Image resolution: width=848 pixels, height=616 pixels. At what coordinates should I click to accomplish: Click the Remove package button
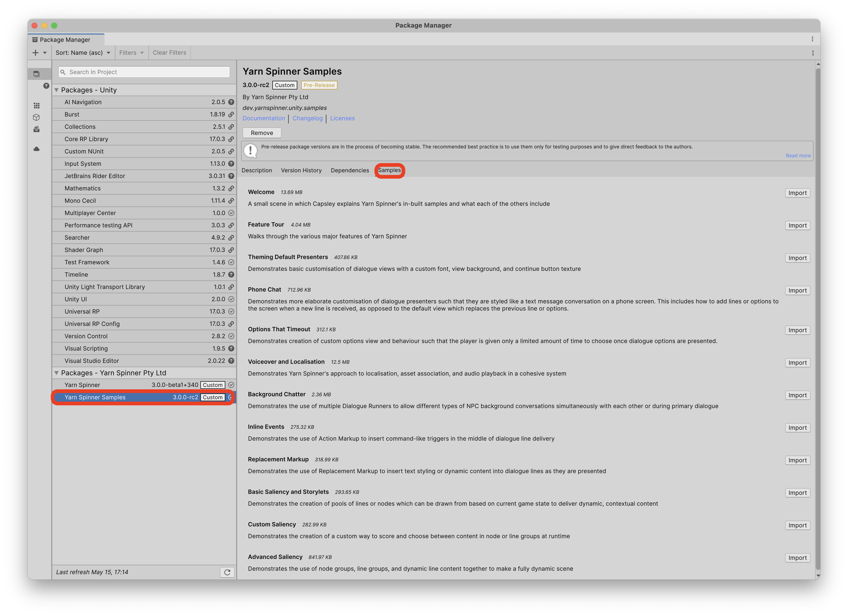click(262, 133)
